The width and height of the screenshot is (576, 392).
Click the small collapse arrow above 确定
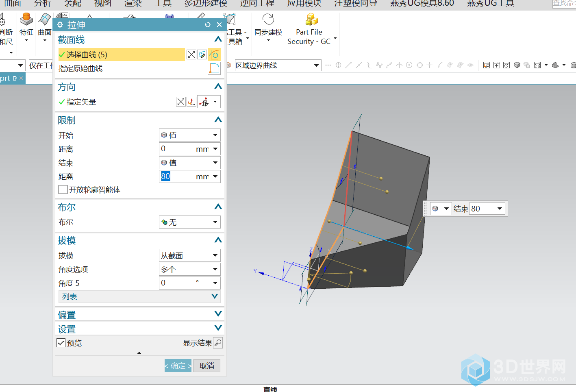tap(139, 353)
